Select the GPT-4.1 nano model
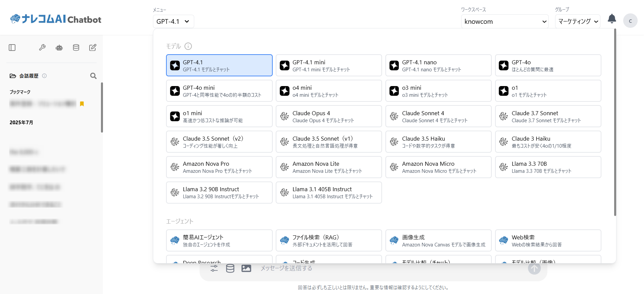 438,65
